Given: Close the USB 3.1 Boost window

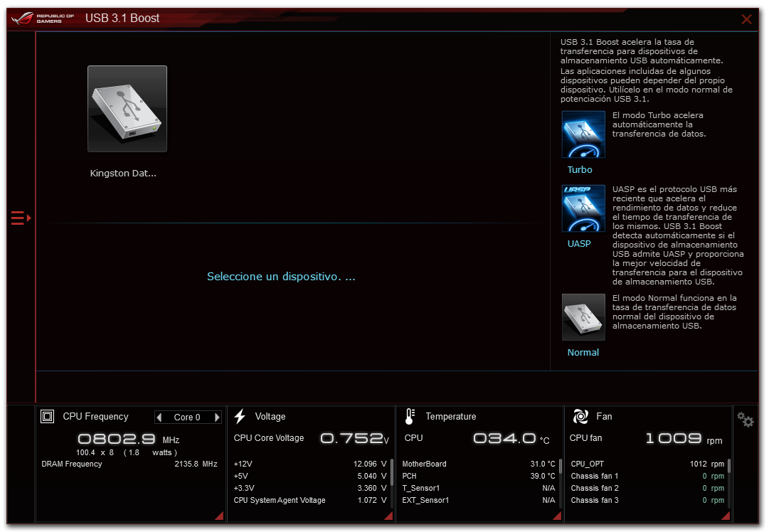Looking at the screenshot, I should (x=746, y=19).
